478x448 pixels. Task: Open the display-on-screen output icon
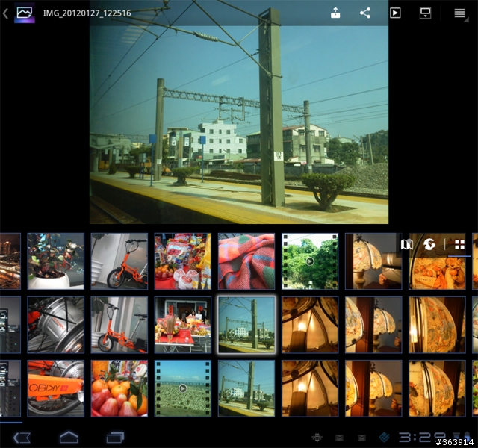click(x=425, y=13)
